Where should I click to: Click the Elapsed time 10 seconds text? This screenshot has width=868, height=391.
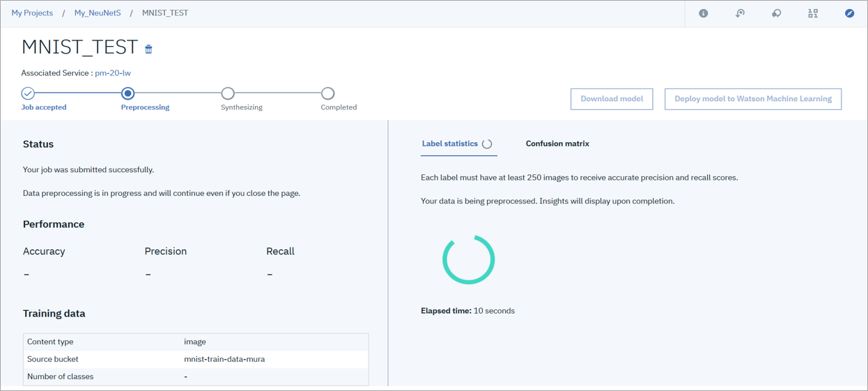[x=468, y=311]
